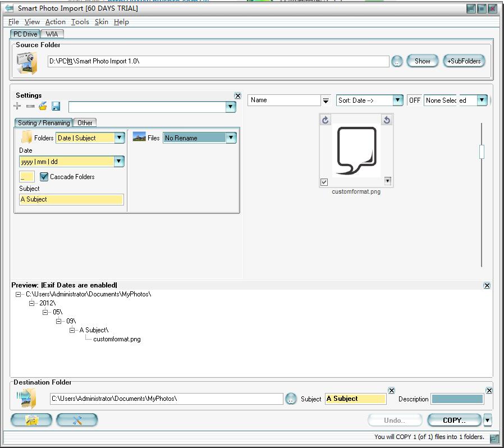
Task: Open the None Selected dropdown
Action: [482, 100]
